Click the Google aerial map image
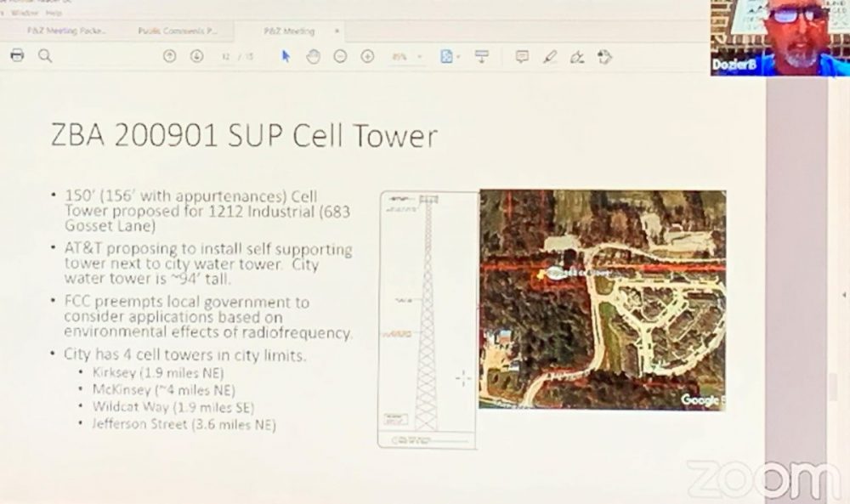This screenshot has height=504, width=850. tap(603, 300)
